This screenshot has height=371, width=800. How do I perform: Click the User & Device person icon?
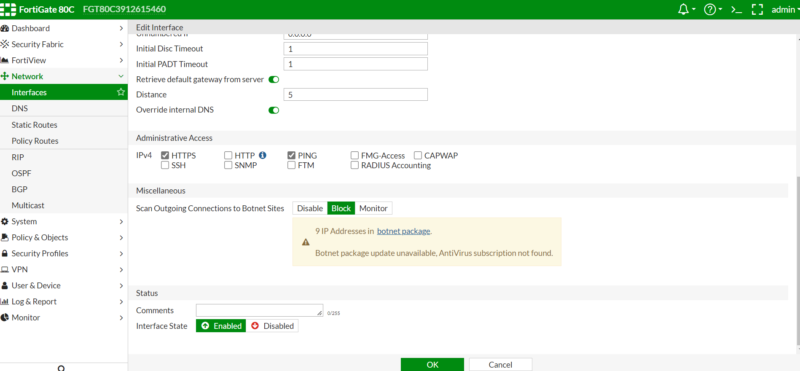click(5, 285)
